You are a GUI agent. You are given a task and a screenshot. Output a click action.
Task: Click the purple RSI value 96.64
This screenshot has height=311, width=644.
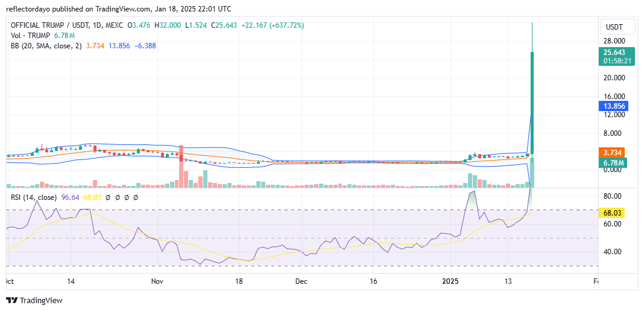click(x=70, y=197)
